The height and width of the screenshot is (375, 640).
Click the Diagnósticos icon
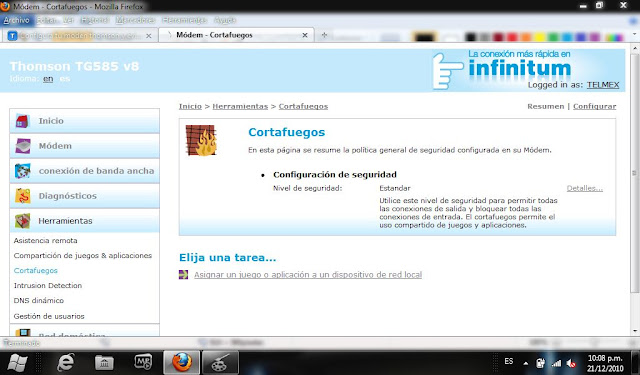pos(23,196)
